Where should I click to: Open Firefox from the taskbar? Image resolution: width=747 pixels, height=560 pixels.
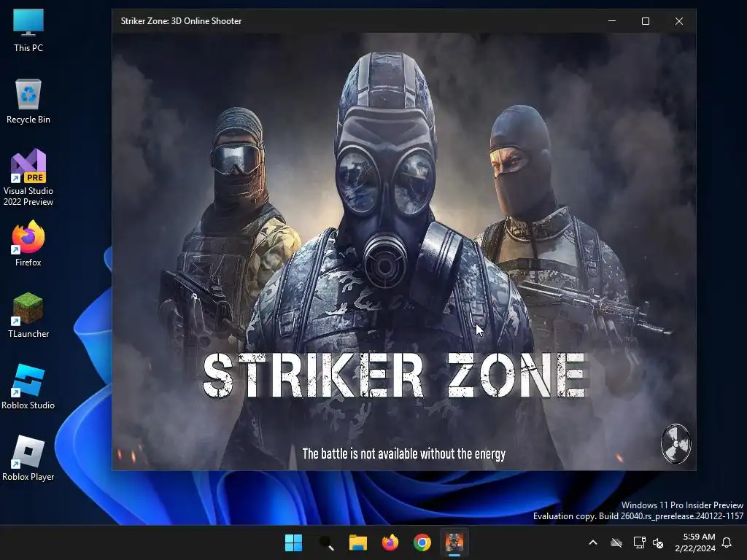coord(390,542)
